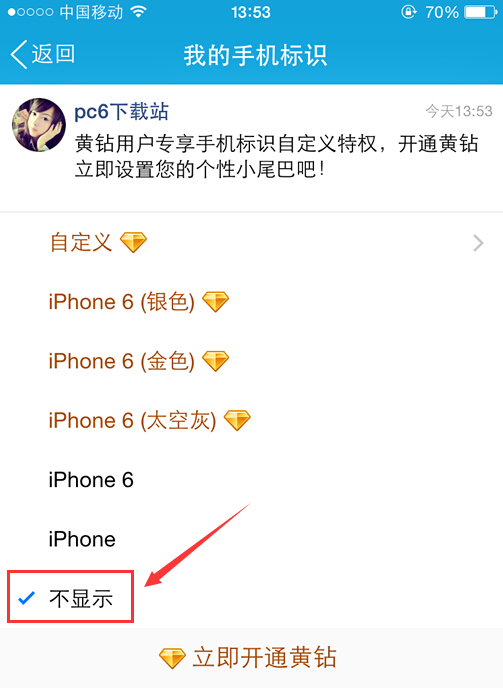Select the iPhone 6 identifier option

click(x=252, y=480)
